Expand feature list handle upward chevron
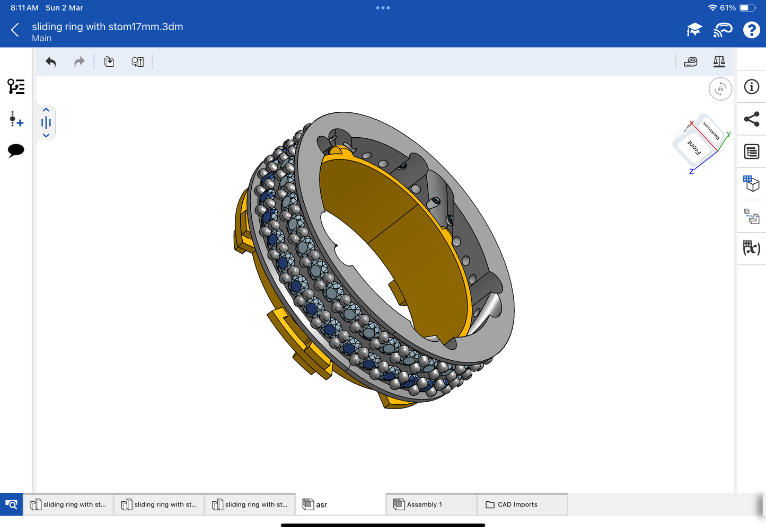The width and height of the screenshot is (766, 532). [46, 110]
